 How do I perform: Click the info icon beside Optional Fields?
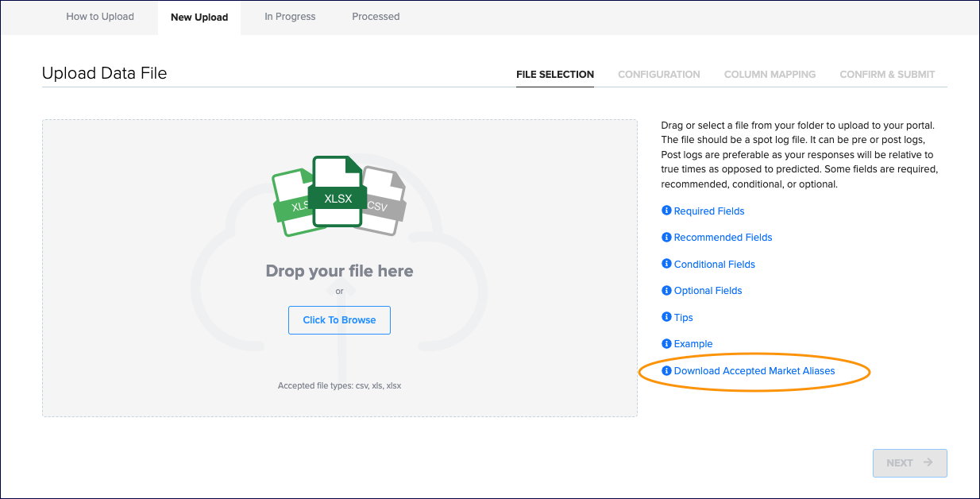point(666,290)
